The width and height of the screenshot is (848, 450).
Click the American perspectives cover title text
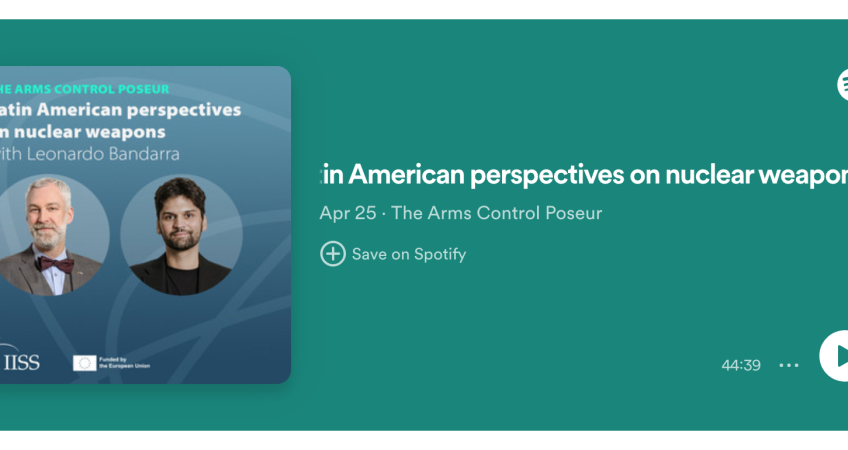pyautogui.click(x=121, y=110)
